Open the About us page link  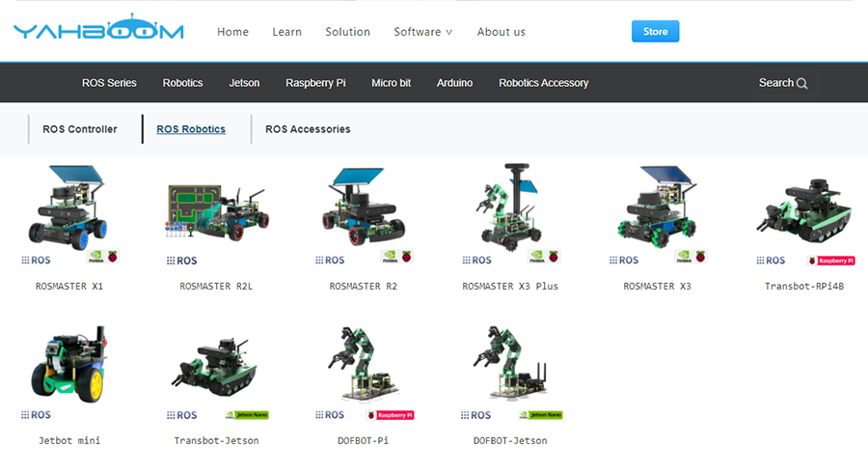pos(501,32)
